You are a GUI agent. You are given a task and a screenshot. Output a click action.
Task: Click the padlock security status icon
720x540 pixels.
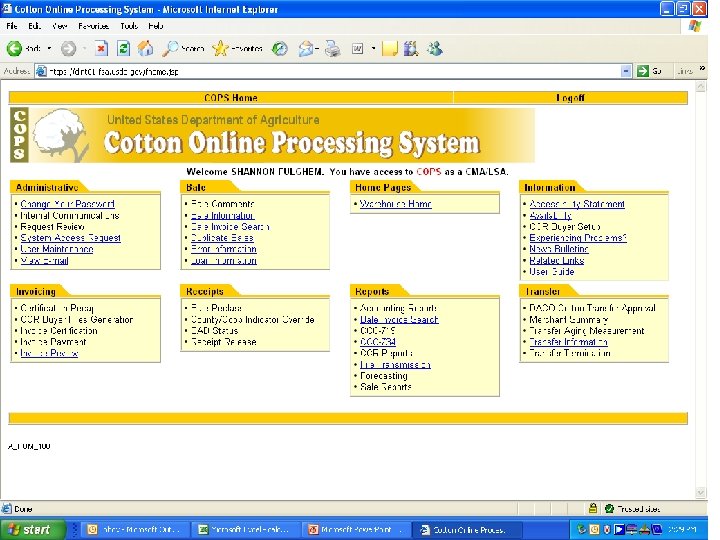pyautogui.click(x=593, y=508)
